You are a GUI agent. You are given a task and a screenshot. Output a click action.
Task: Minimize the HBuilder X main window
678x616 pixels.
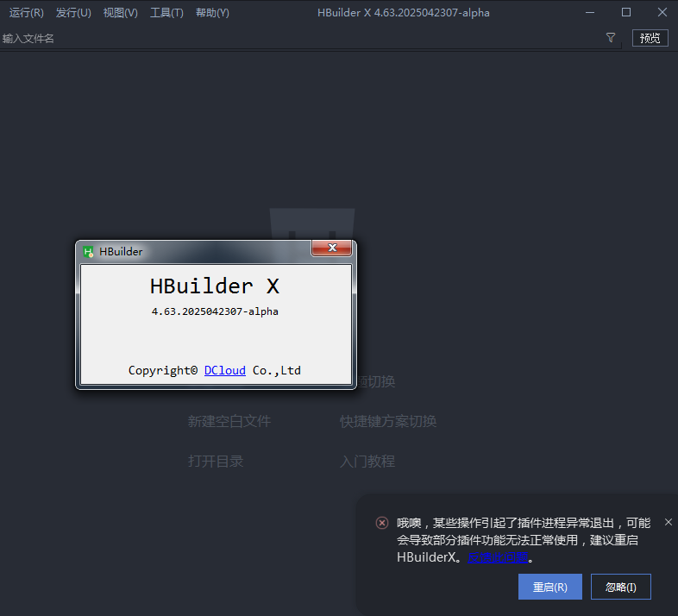point(590,13)
